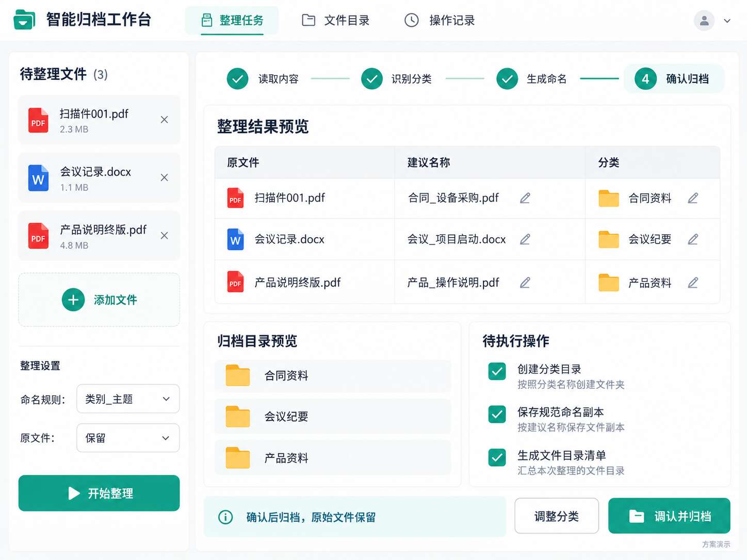The image size is (747, 560).
Task: Confirm and archive with the green button
Action: pyautogui.click(x=669, y=516)
